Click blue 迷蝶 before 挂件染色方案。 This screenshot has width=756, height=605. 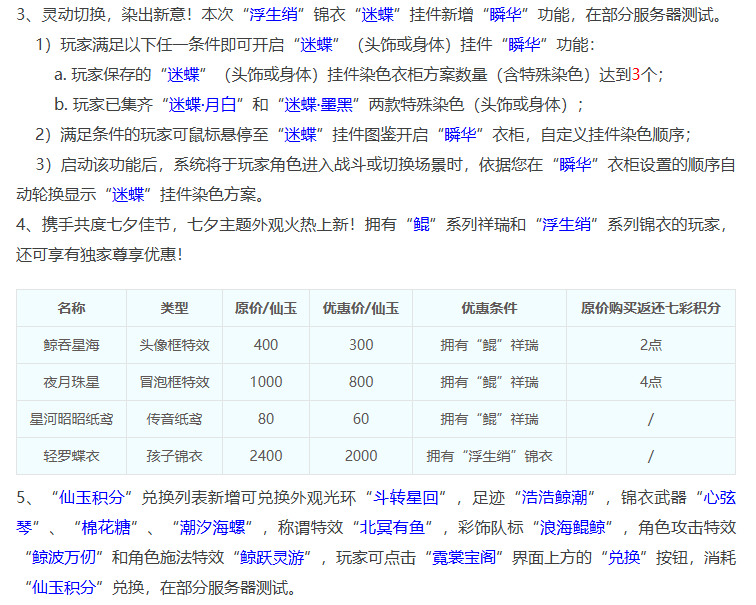pyautogui.click(x=128, y=195)
